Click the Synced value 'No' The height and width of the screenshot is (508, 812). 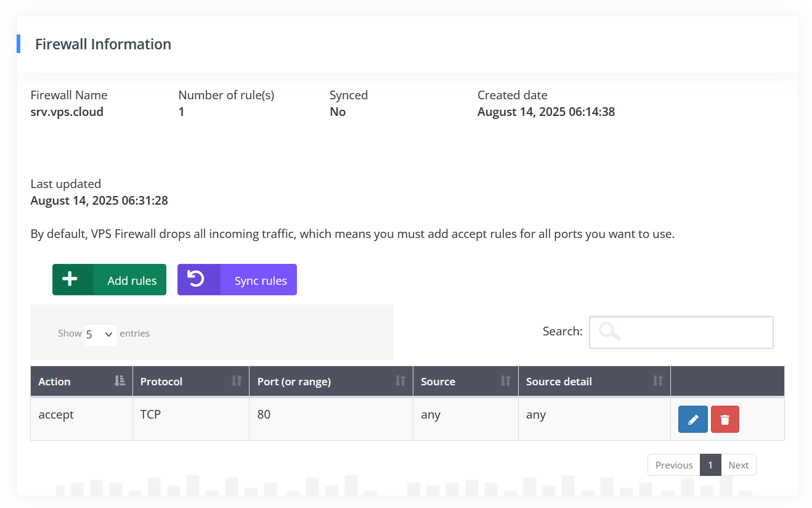338,112
